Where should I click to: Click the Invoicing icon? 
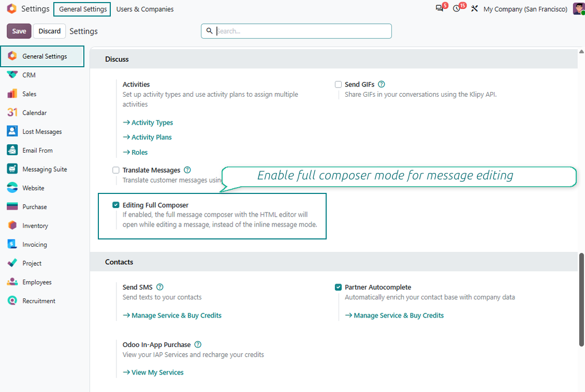click(12, 244)
